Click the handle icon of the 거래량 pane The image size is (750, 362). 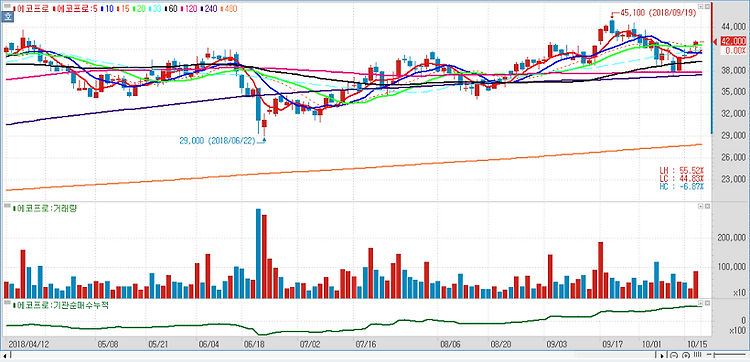coord(7,207)
